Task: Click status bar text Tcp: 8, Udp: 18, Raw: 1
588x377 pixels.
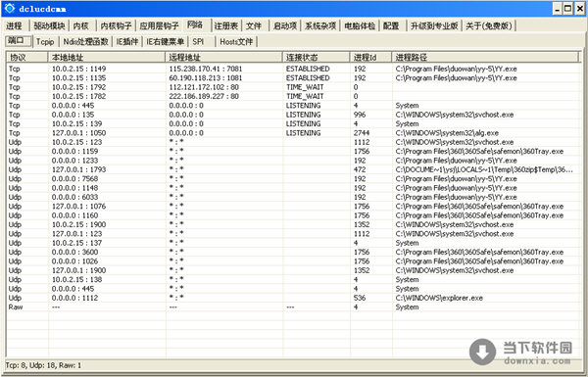Action: point(43,365)
